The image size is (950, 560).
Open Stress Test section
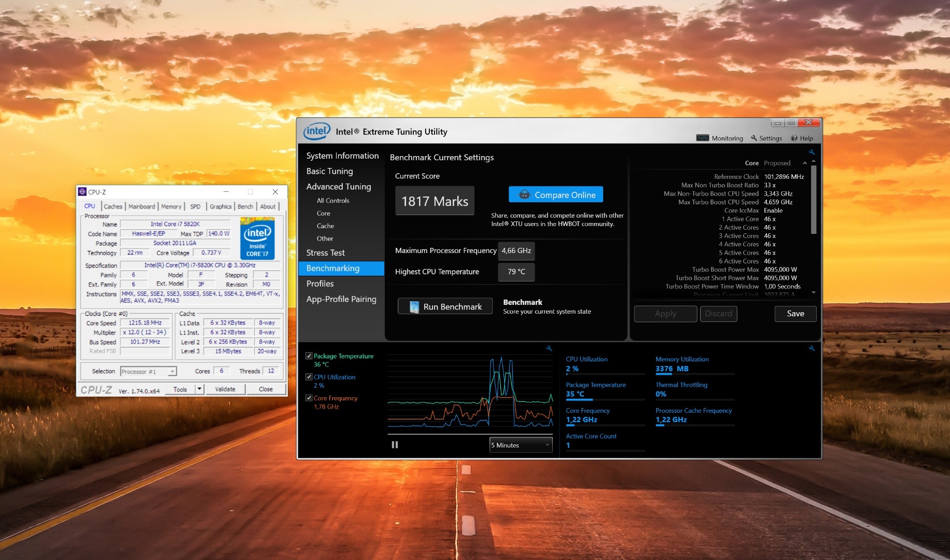(x=325, y=253)
